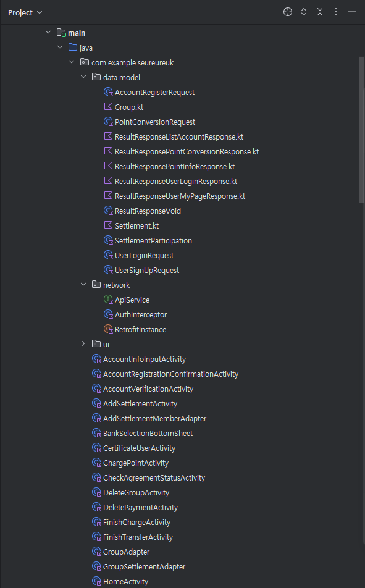The image size is (365, 588).
Task: Collapse the data.model package
Action: [83, 77]
